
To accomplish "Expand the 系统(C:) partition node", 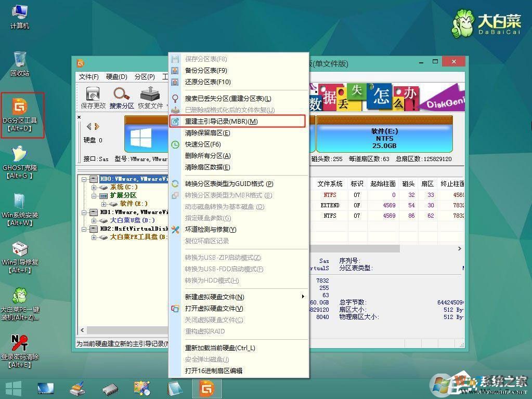I will point(94,187).
